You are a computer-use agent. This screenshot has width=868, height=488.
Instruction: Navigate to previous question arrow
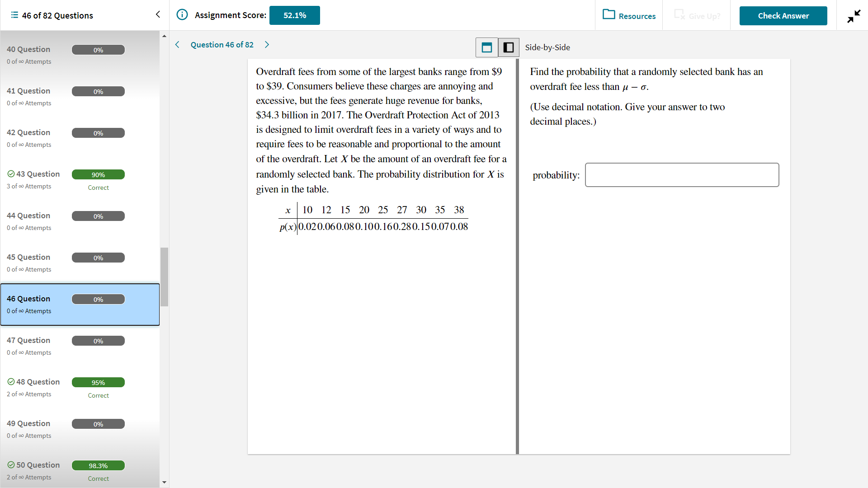coord(178,45)
